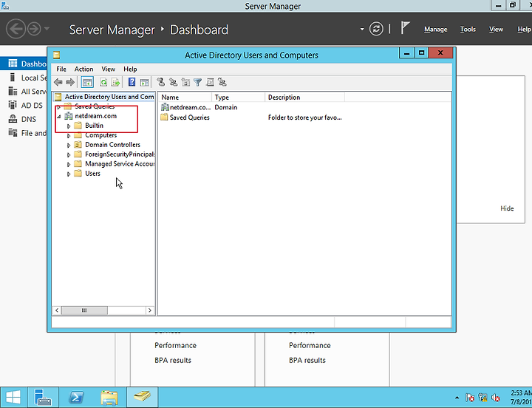
Task: Select AD DS in sidebar
Action: [x=24, y=106]
